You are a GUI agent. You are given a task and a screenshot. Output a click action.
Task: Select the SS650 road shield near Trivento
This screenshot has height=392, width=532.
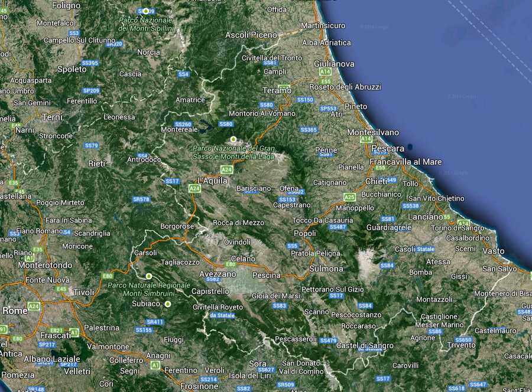click(x=463, y=340)
